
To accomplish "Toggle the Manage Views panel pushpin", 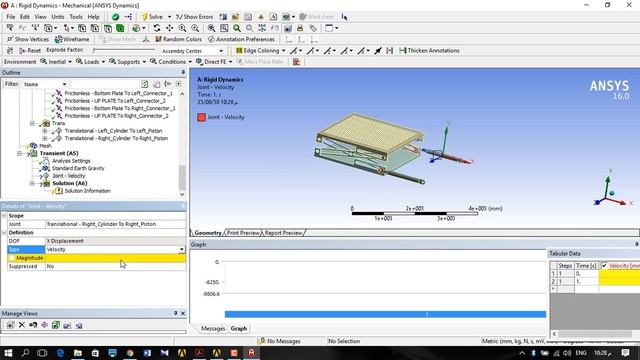I will 176,313.
